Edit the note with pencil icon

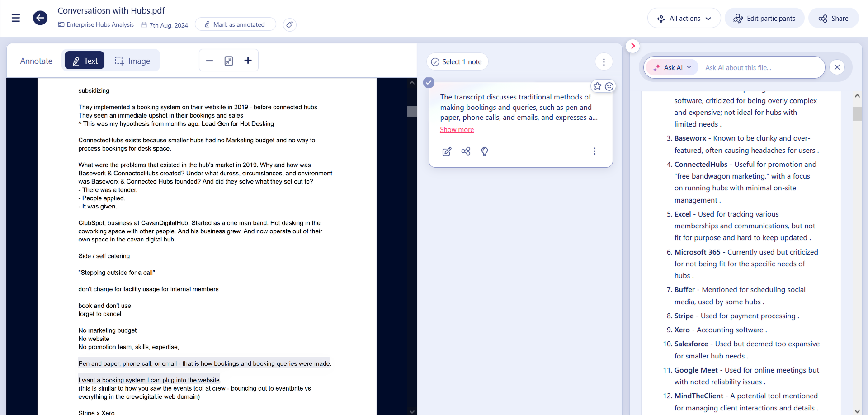[x=447, y=151]
